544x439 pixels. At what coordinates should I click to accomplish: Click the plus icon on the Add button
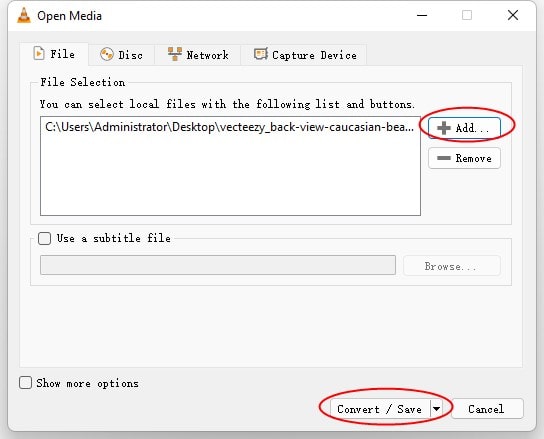443,128
